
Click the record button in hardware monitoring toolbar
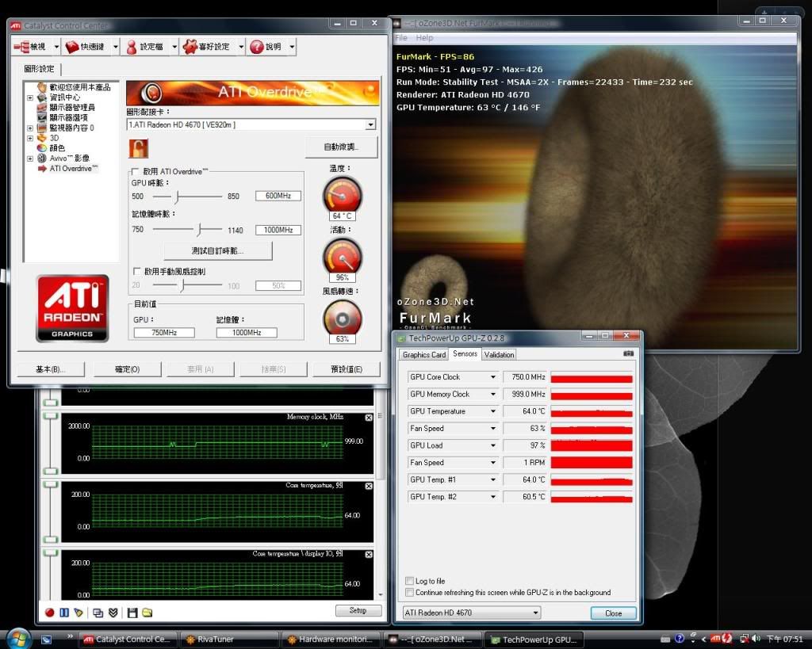(50, 613)
